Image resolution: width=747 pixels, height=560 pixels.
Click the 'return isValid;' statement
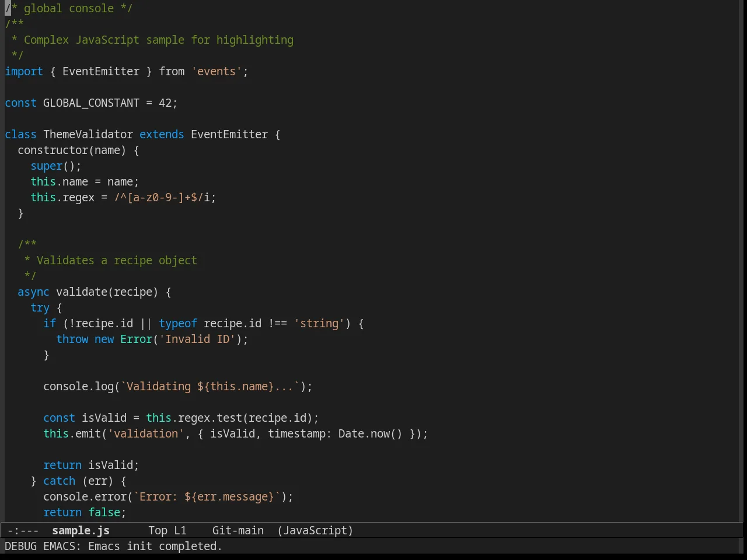point(91,465)
